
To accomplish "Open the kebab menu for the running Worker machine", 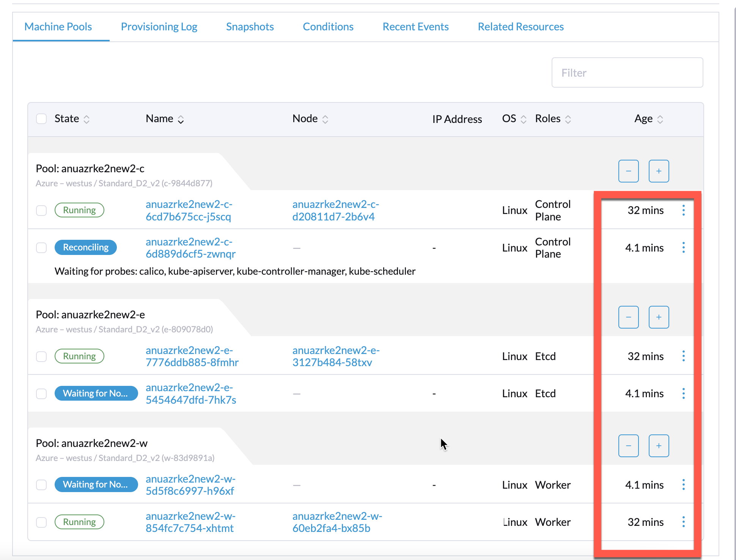I will 684,522.
